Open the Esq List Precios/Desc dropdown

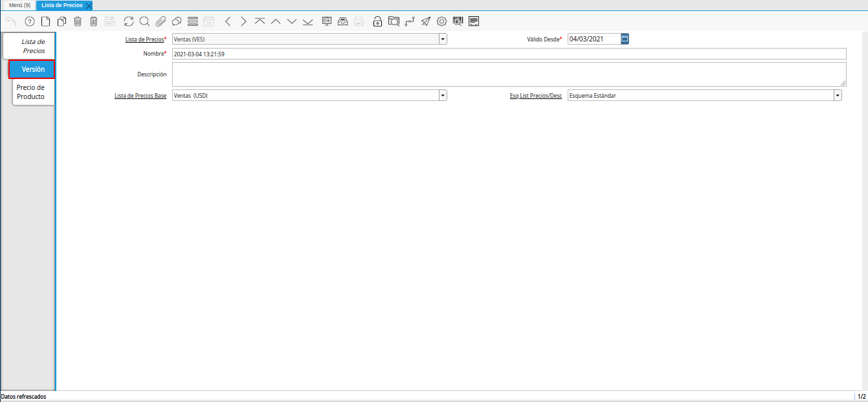(838, 95)
